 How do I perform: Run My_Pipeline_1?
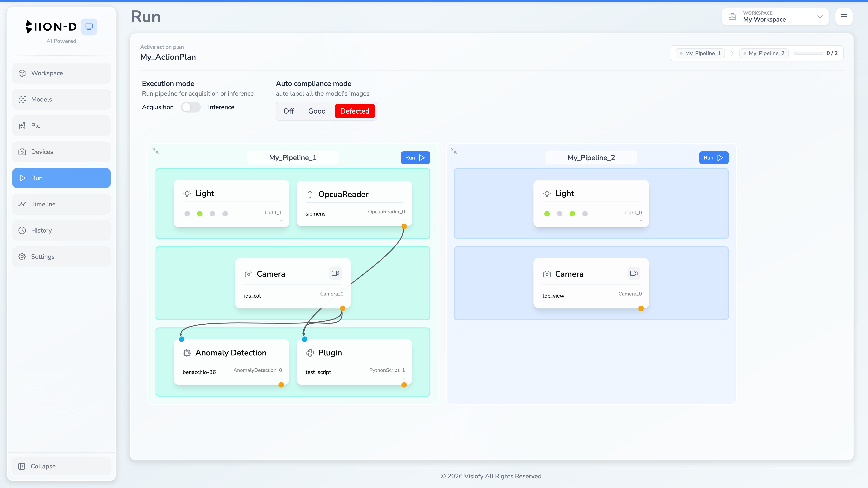click(x=415, y=158)
